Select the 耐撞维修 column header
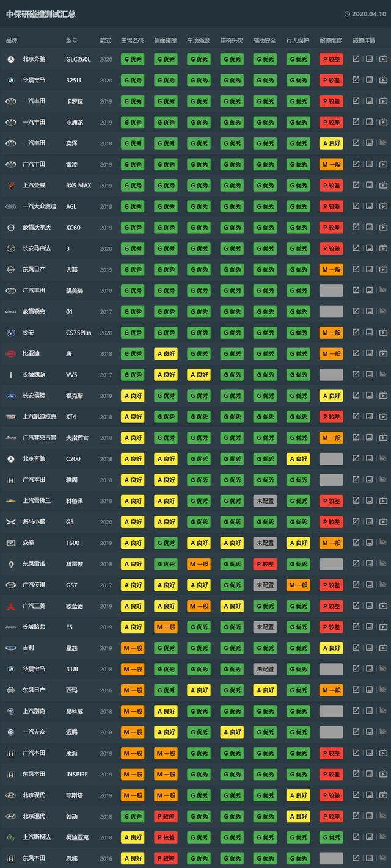This screenshot has width=391, height=868. click(x=331, y=40)
